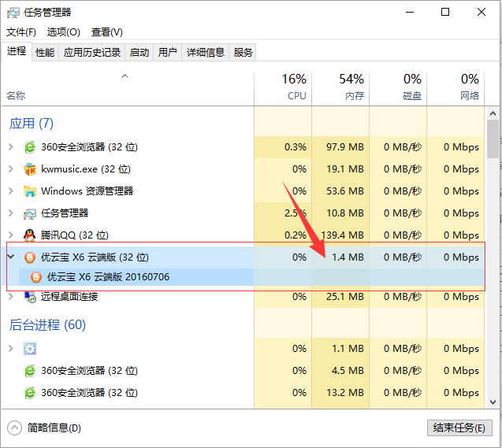This screenshot has width=502, height=448.
Task: Click the vertical scrollbar thumb
Action: coord(493,139)
